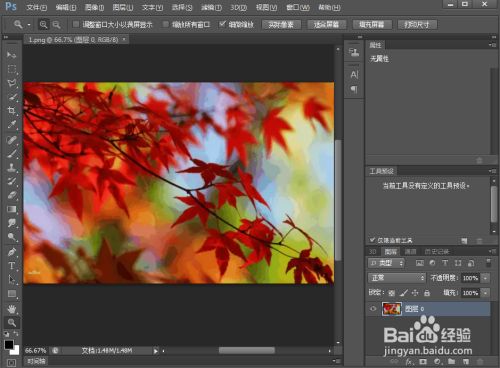Image resolution: width=500 pixels, height=368 pixels.
Task: Toggle pixel layer filter
Action: (420, 263)
